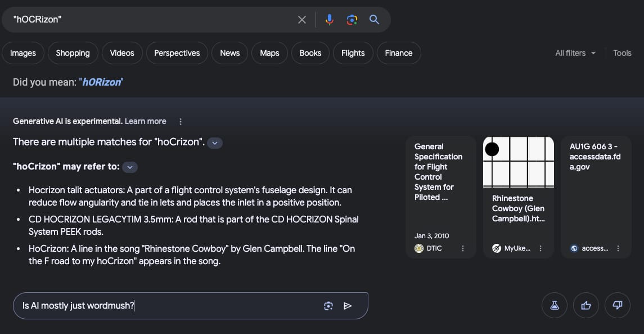Select the Finance filter tab
This screenshot has width=644, height=334.
pos(398,53)
